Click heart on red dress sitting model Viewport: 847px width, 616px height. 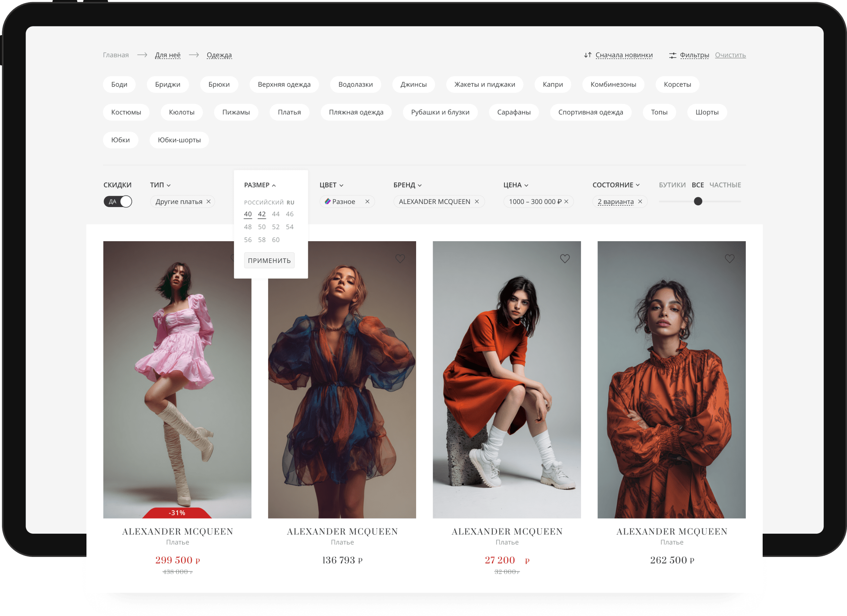coord(565,258)
